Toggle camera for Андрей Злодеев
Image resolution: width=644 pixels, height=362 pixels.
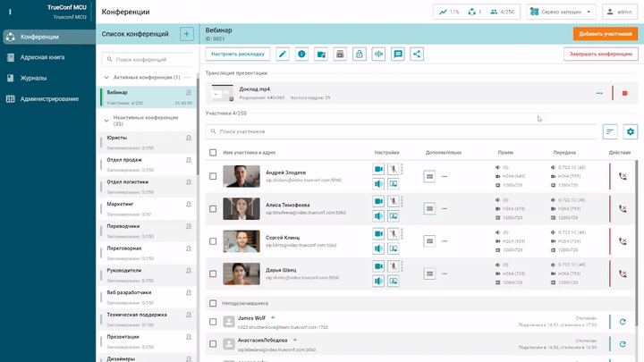pos(378,169)
